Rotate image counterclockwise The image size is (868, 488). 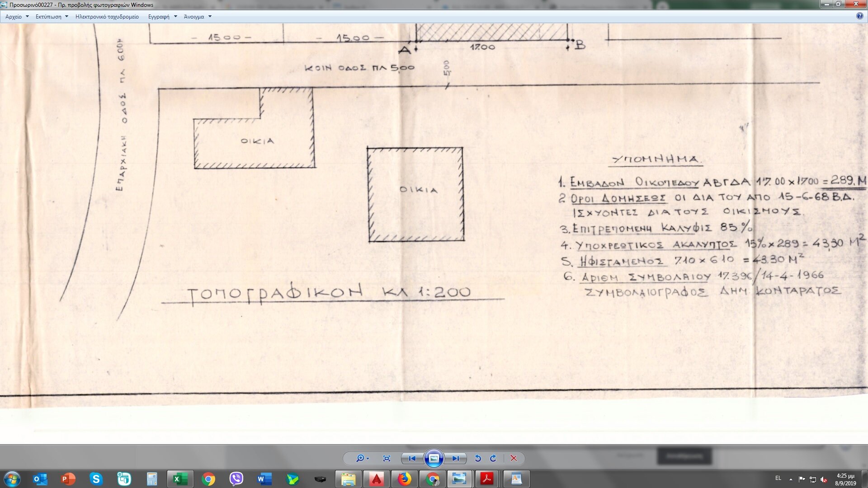tap(478, 458)
